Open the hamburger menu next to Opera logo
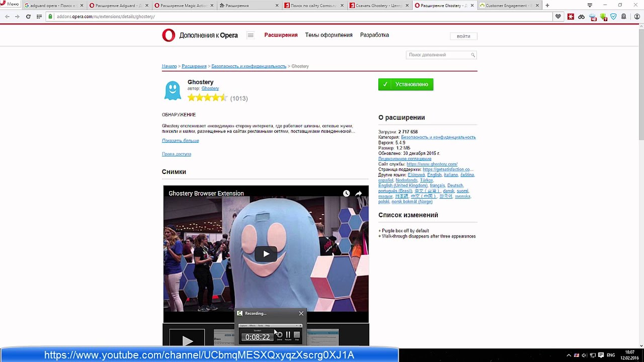The width and height of the screenshot is (644, 362). pos(250,35)
